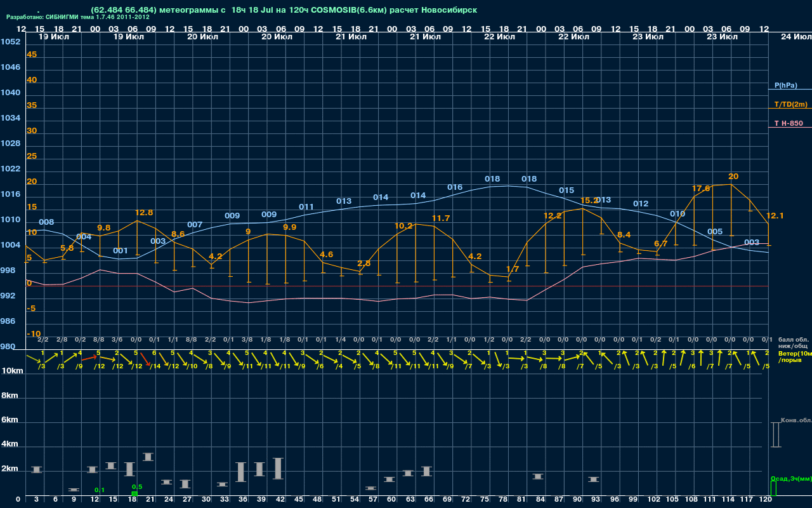Click the 9.8 temperature value

click(103, 227)
